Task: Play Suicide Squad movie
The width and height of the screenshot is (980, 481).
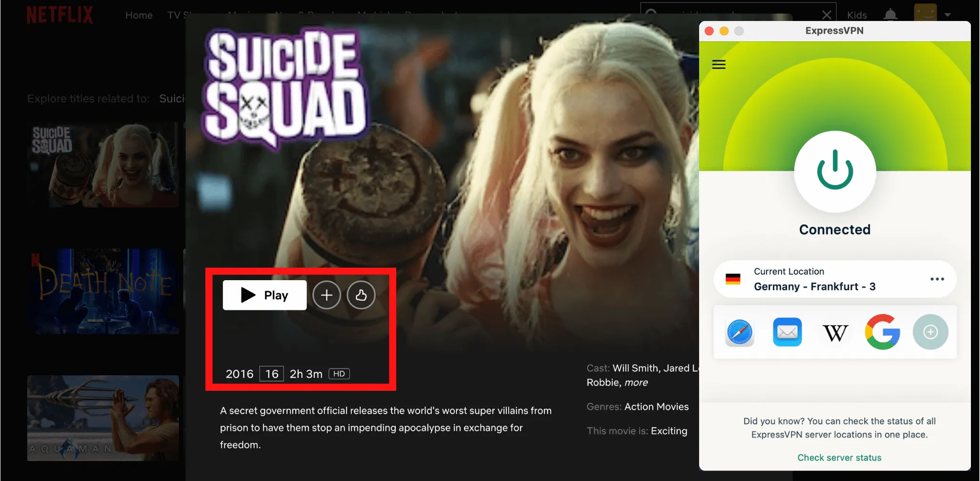Action: [x=265, y=295]
